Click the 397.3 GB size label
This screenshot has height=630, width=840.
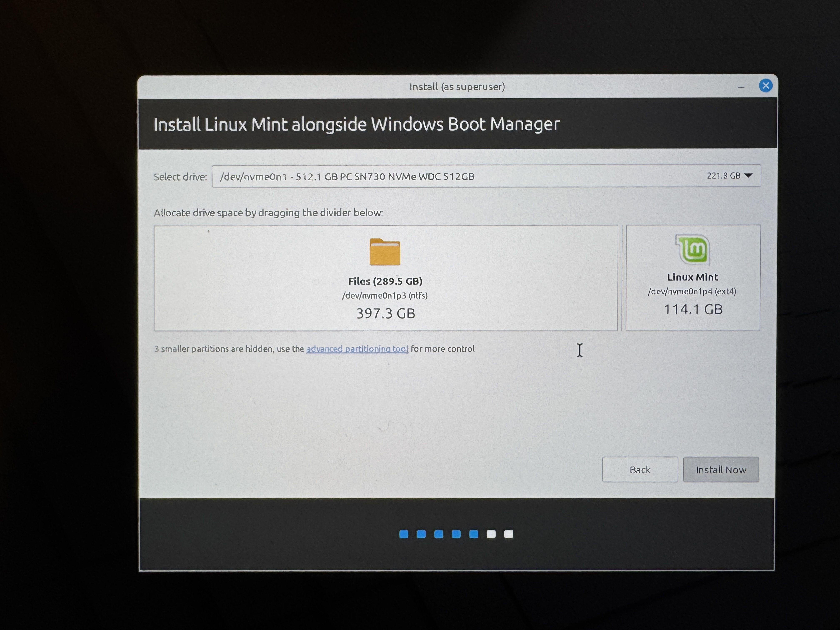tap(385, 314)
